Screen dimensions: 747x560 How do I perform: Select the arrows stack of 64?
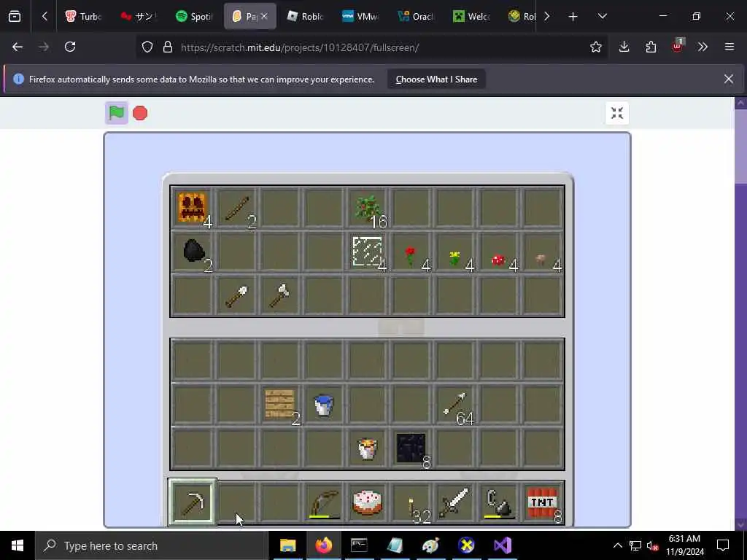click(x=455, y=405)
